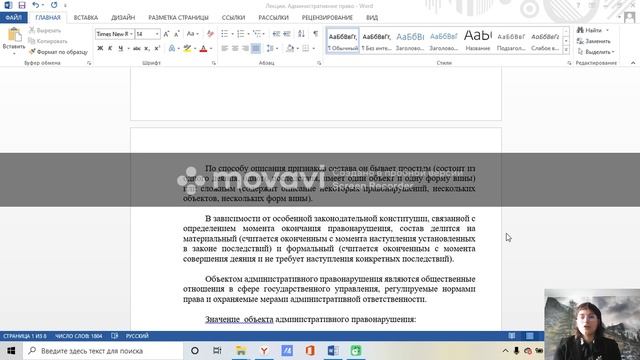Increase paragraph indent
The width and height of the screenshot is (640, 360).
pos(287,34)
